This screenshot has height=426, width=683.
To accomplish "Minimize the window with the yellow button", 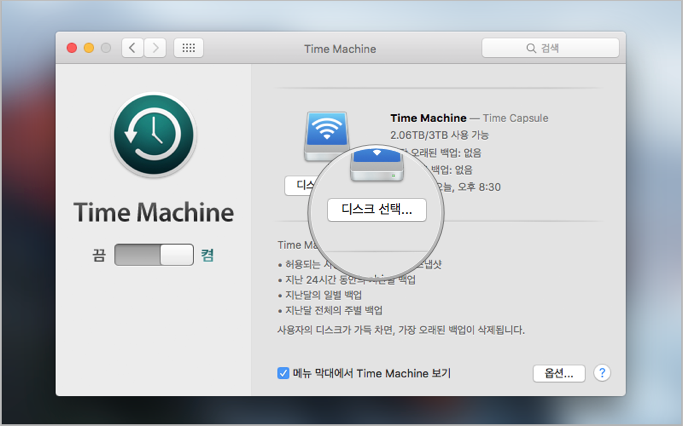I will tap(89, 48).
